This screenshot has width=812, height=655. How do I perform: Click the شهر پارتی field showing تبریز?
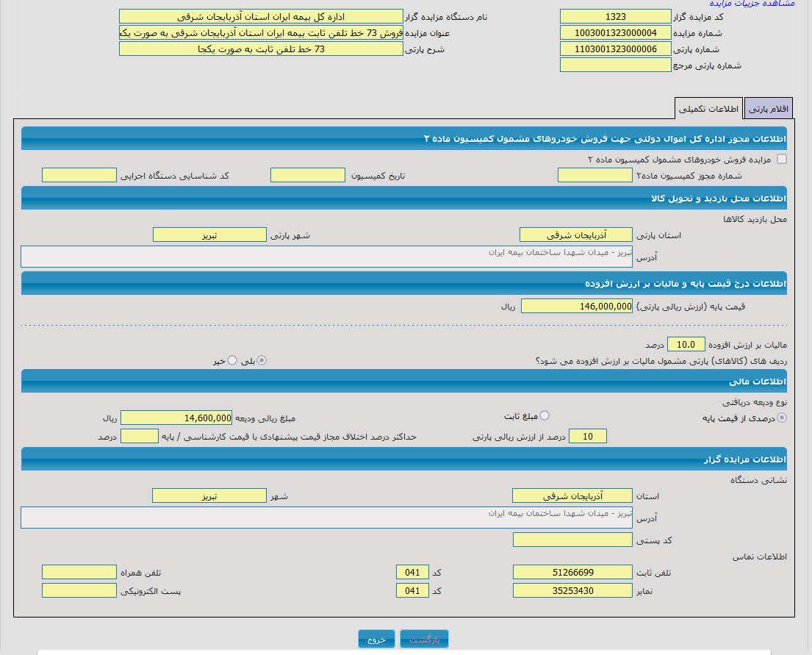point(209,235)
